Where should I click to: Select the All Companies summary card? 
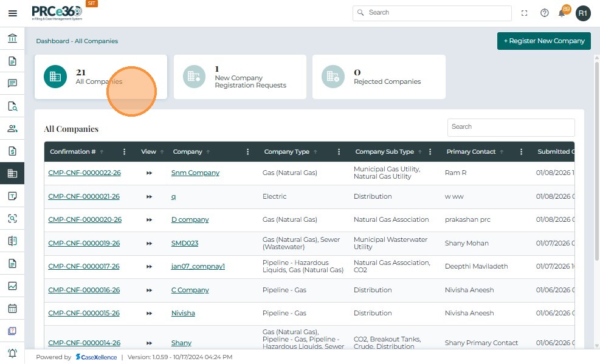pos(100,77)
